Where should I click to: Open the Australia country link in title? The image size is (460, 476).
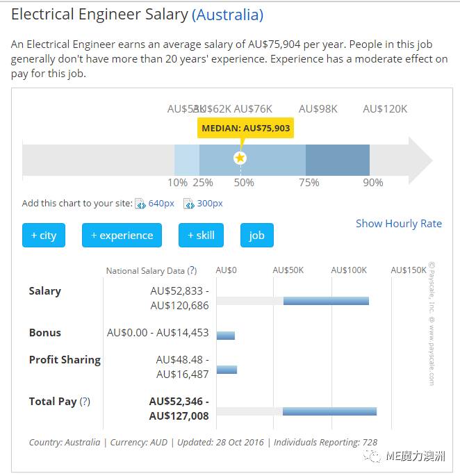(x=227, y=15)
